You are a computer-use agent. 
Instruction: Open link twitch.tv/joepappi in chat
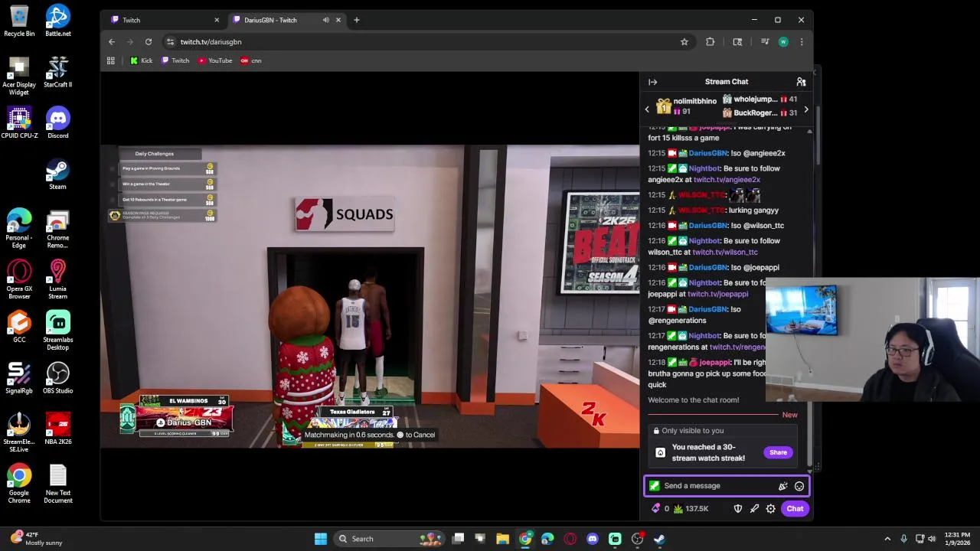tap(717, 294)
